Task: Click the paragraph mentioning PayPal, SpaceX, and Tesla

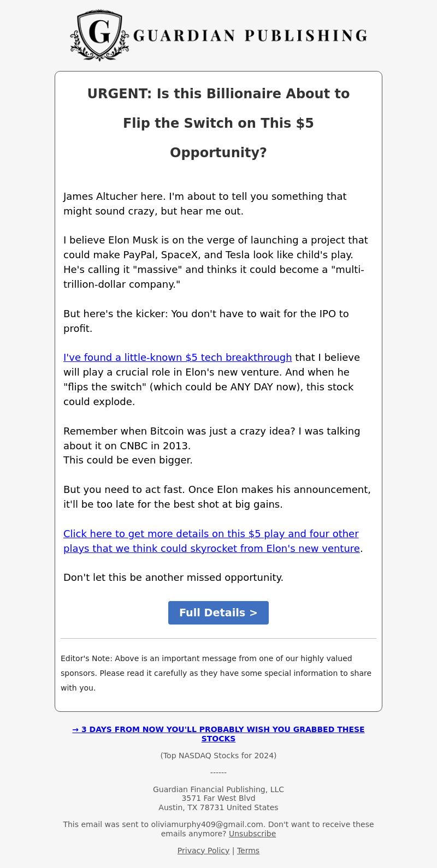Action: (x=216, y=262)
